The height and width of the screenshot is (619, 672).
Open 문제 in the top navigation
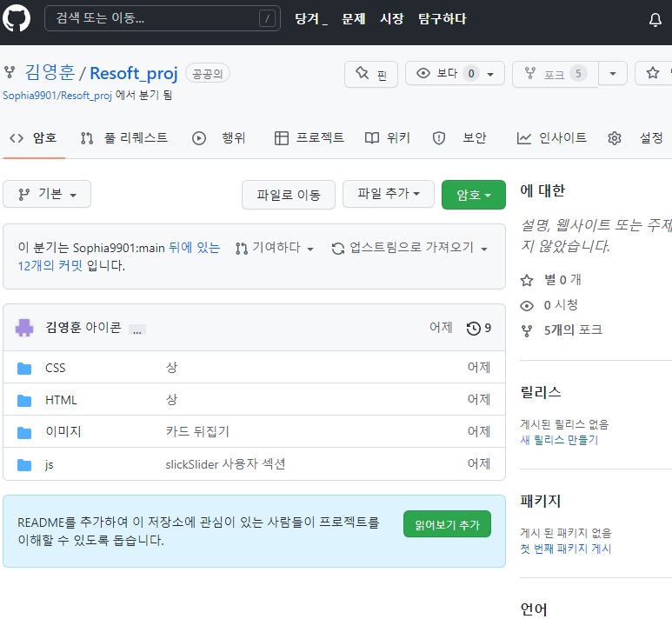(353, 18)
